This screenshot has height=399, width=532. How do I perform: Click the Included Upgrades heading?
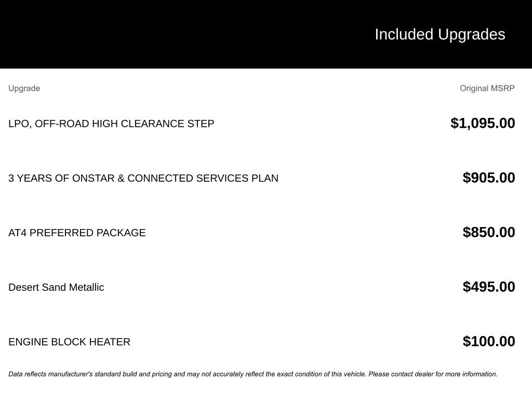tap(440, 34)
